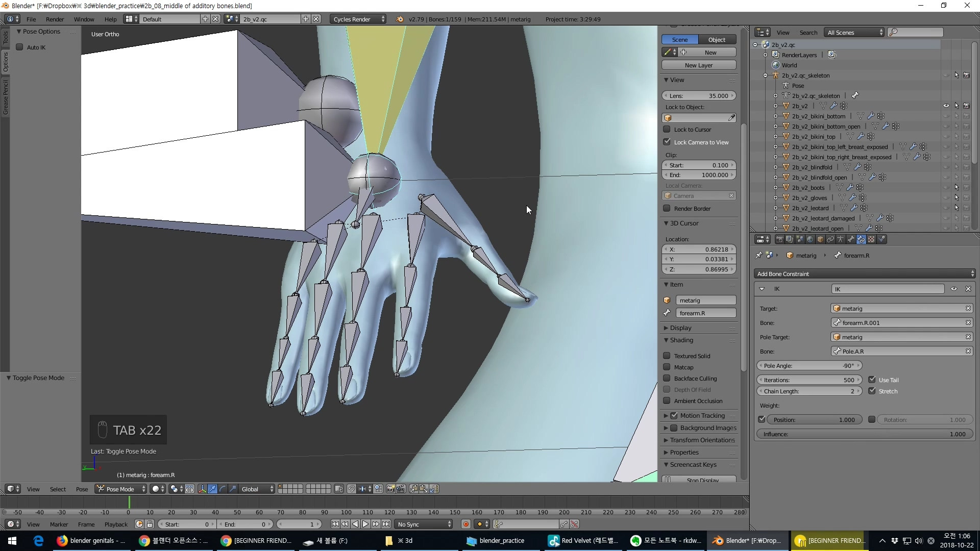The height and width of the screenshot is (551, 980).
Task: Enable the Matcap checkbox
Action: click(x=667, y=367)
